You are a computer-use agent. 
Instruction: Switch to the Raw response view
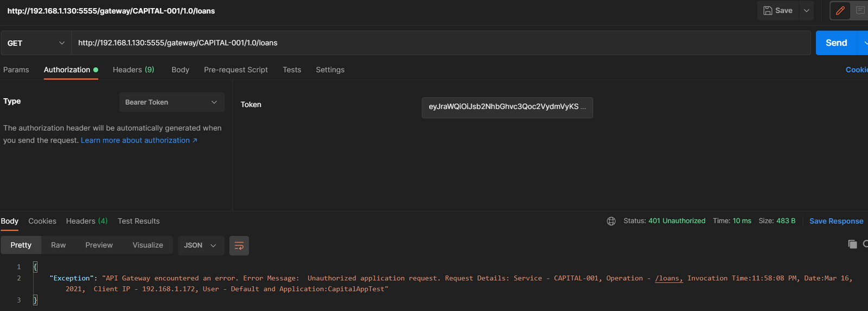coord(58,245)
